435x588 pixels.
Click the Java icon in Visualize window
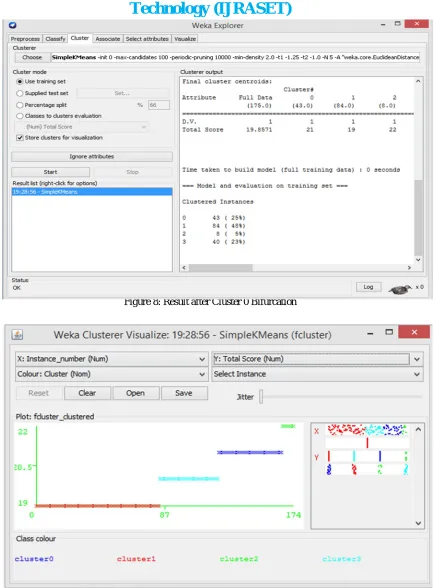pos(17,334)
